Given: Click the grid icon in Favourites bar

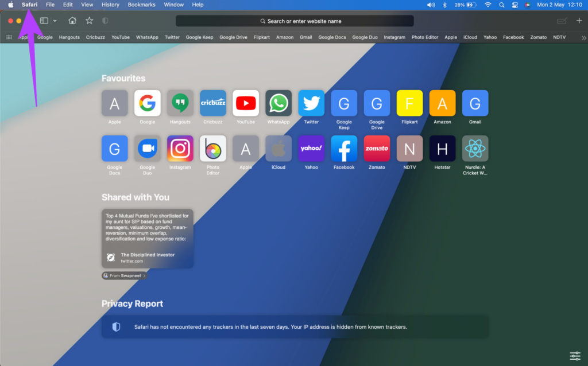Looking at the screenshot, I should pyautogui.click(x=9, y=37).
